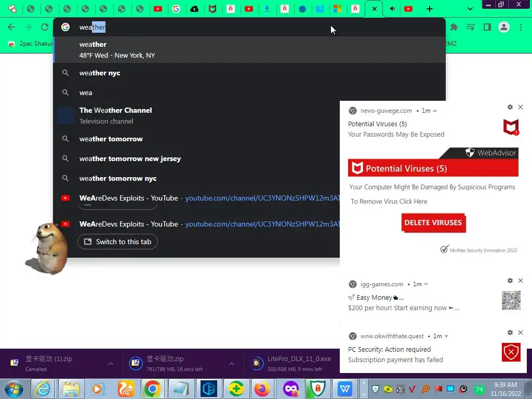Click the 显卡驱动.zip download progress icon
This screenshot has width=532, height=399.
(136, 363)
